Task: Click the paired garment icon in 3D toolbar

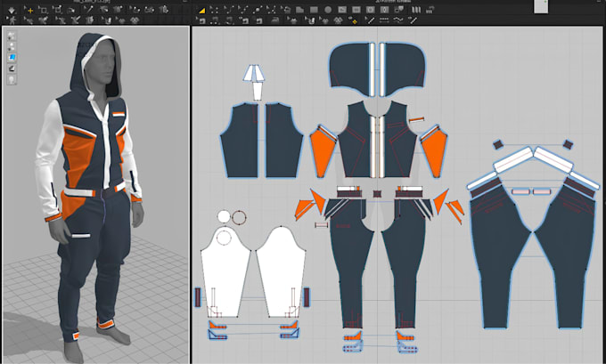Action: click(135, 20)
